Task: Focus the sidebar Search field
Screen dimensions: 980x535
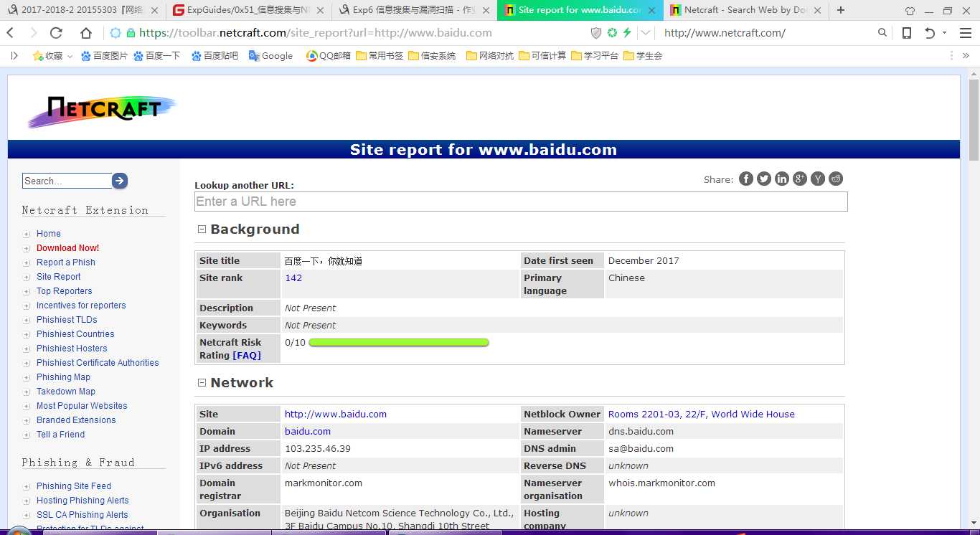Action: pyautogui.click(x=67, y=181)
